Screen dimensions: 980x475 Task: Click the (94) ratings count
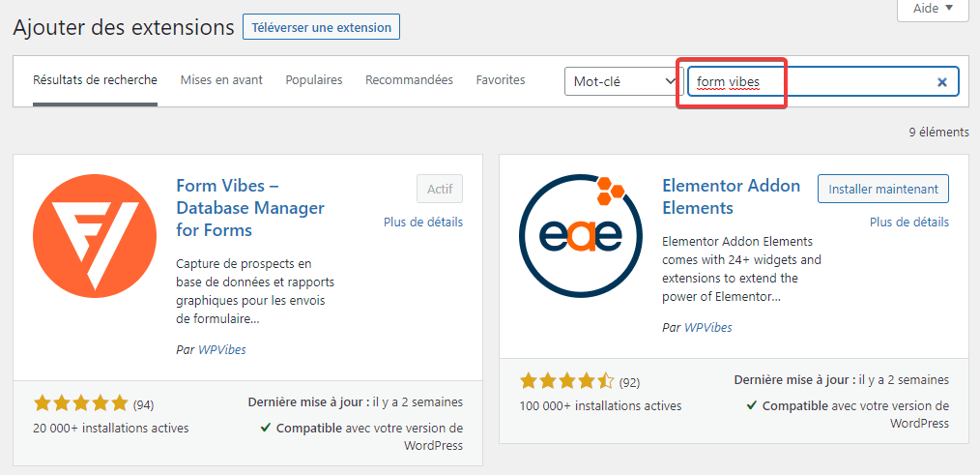click(x=143, y=405)
